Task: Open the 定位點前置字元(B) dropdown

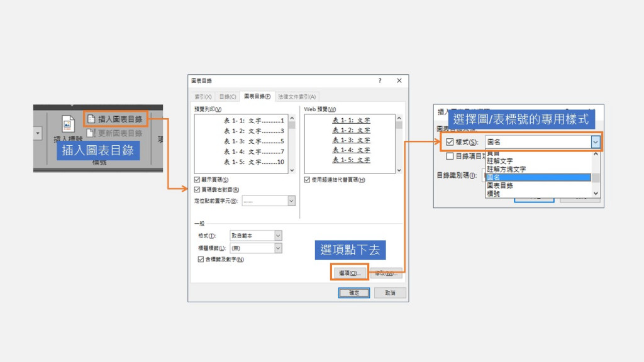Action: 291,200
